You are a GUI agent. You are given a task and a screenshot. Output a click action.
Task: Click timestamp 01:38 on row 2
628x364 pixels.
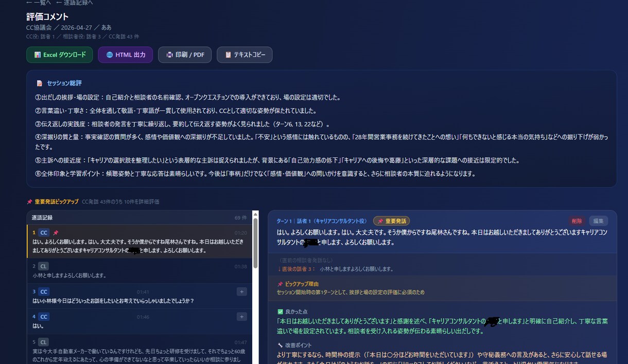point(240,266)
